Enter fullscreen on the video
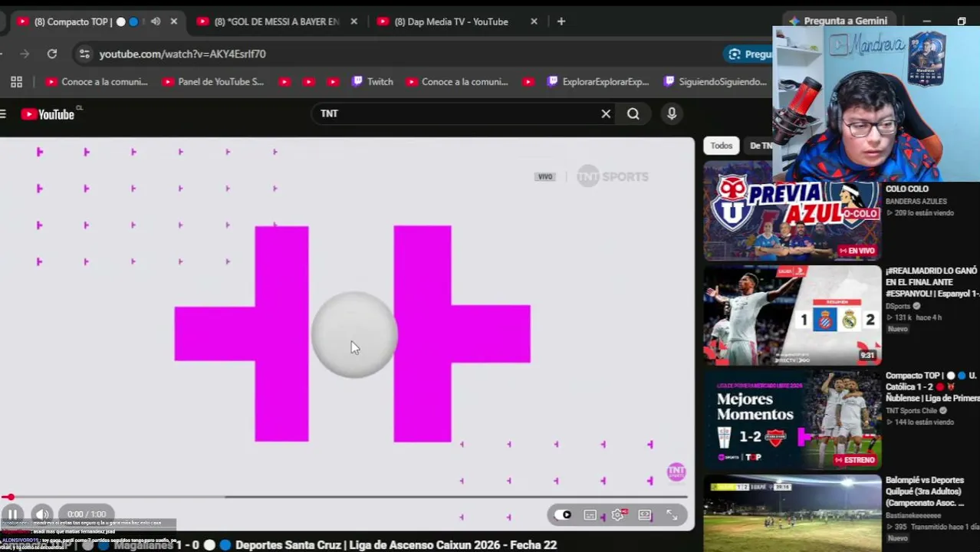 672,515
